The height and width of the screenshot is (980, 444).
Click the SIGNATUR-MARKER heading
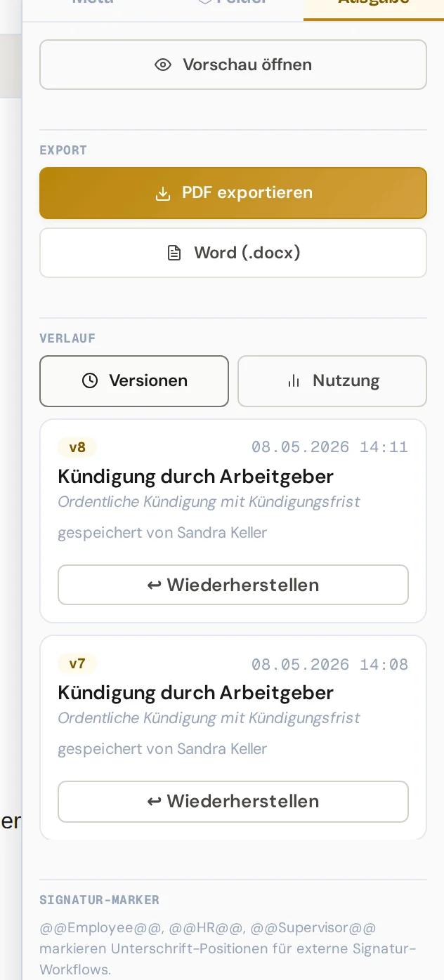(x=100, y=900)
